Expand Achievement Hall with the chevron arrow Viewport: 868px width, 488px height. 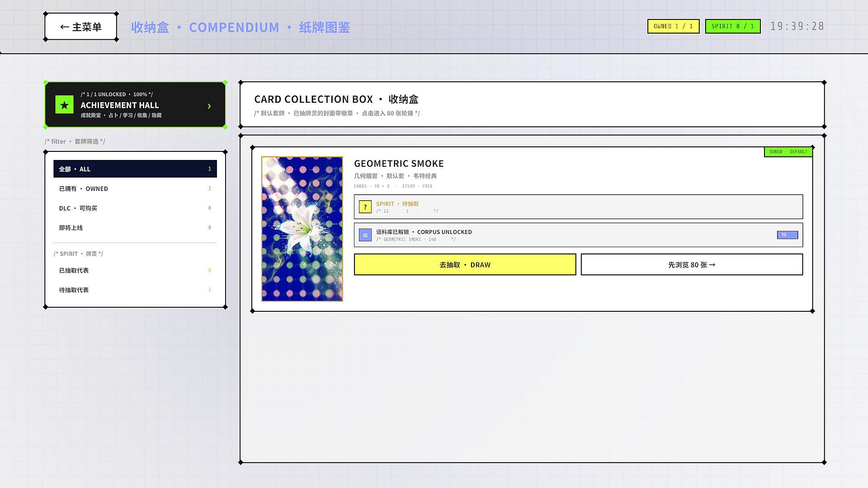point(209,106)
